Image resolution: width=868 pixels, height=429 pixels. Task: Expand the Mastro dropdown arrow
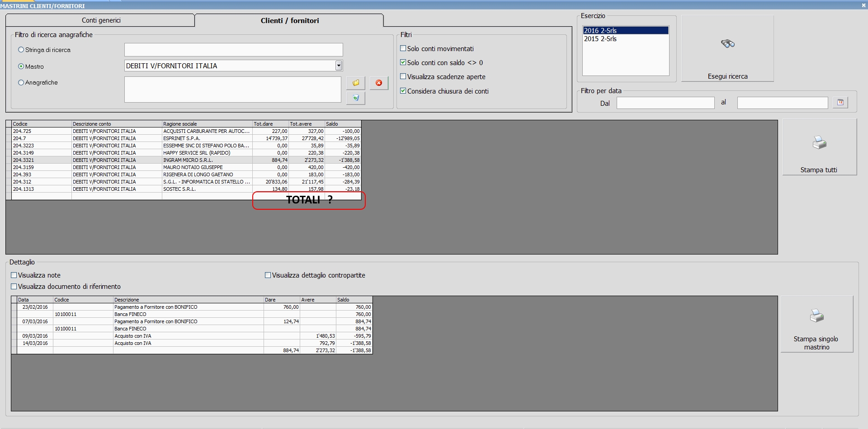tap(339, 66)
